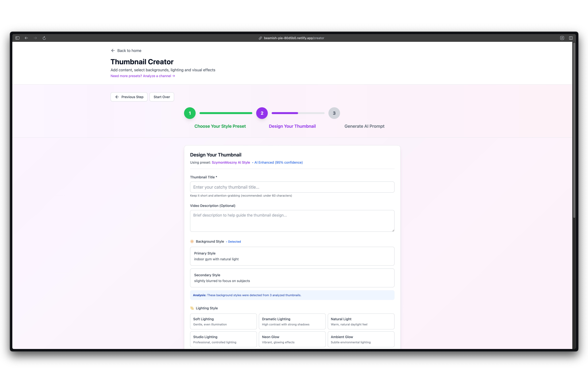Return to step 1 Choose Your Style Preset

[190, 113]
